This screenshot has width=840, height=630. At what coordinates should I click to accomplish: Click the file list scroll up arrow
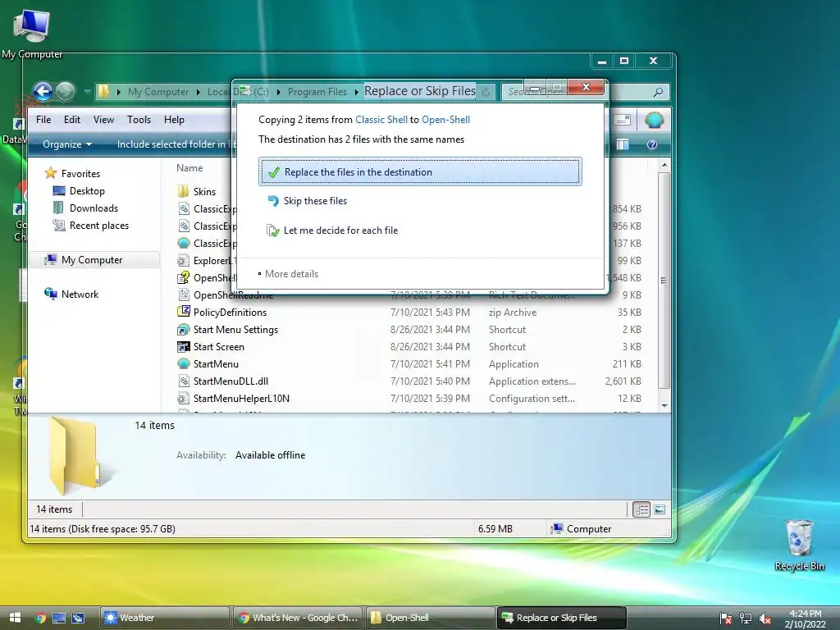pyautogui.click(x=664, y=166)
